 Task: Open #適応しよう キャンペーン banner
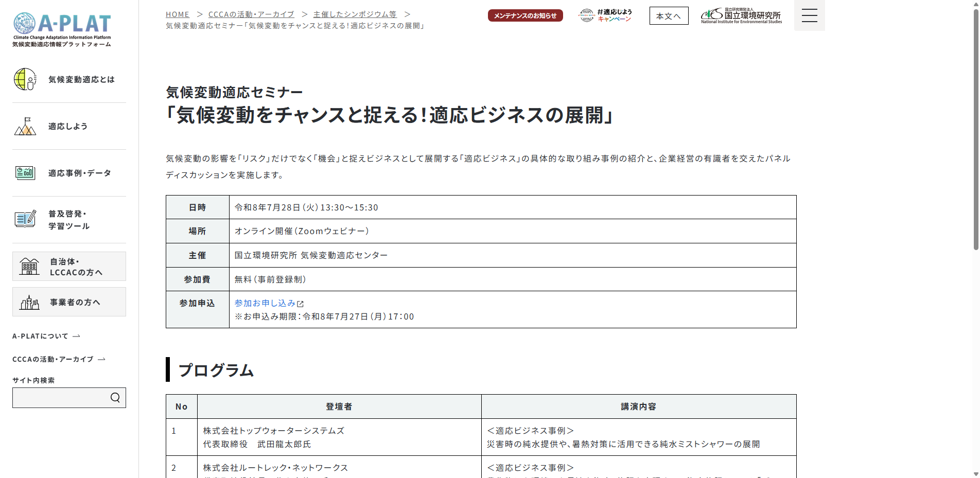605,15
